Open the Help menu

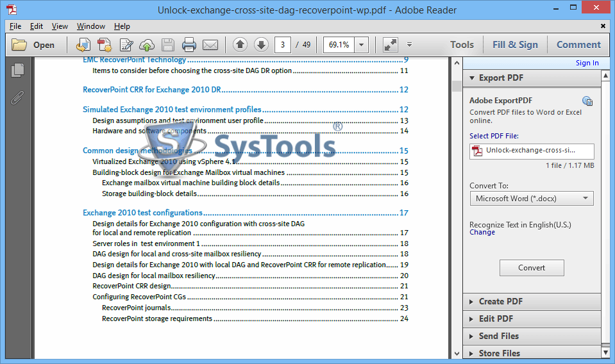[122, 26]
